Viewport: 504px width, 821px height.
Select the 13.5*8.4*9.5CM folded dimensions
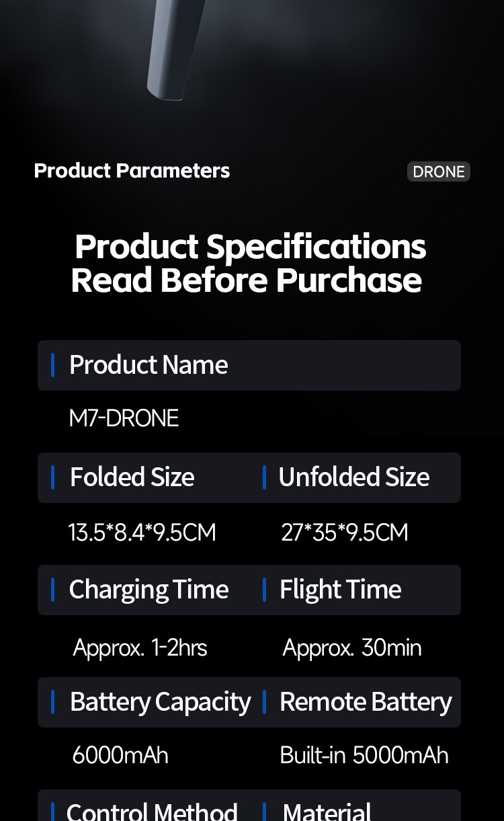coord(142,533)
